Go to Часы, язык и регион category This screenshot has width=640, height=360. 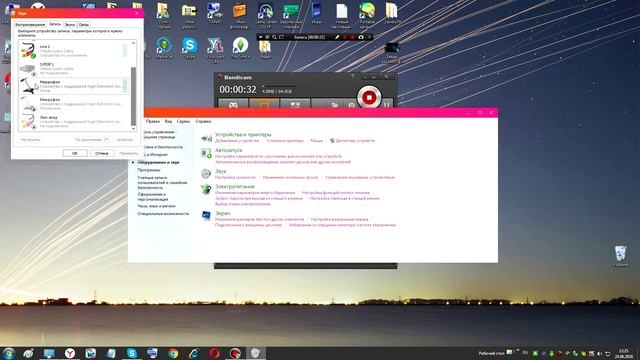click(156, 206)
